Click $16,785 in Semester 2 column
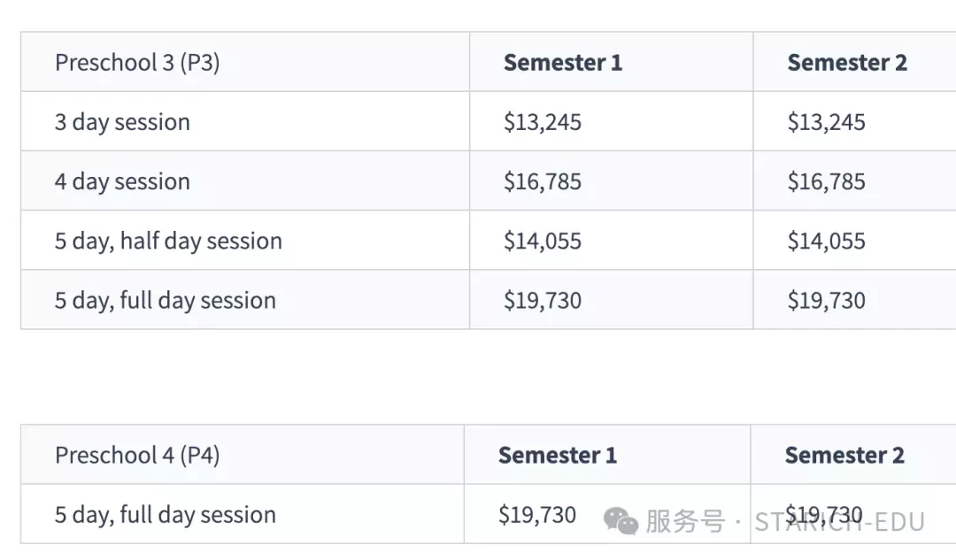The height and width of the screenshot is (560, 956). tap(826, 181)
